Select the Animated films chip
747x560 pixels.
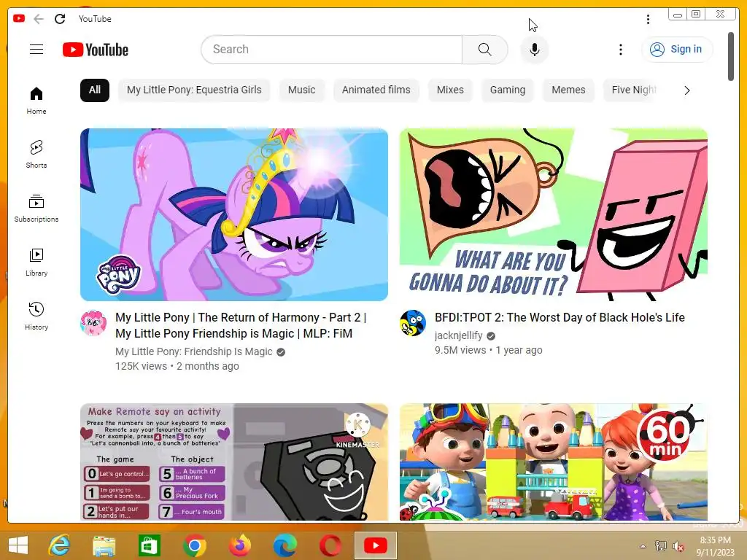pyautogui.click(x=376, y=90)
